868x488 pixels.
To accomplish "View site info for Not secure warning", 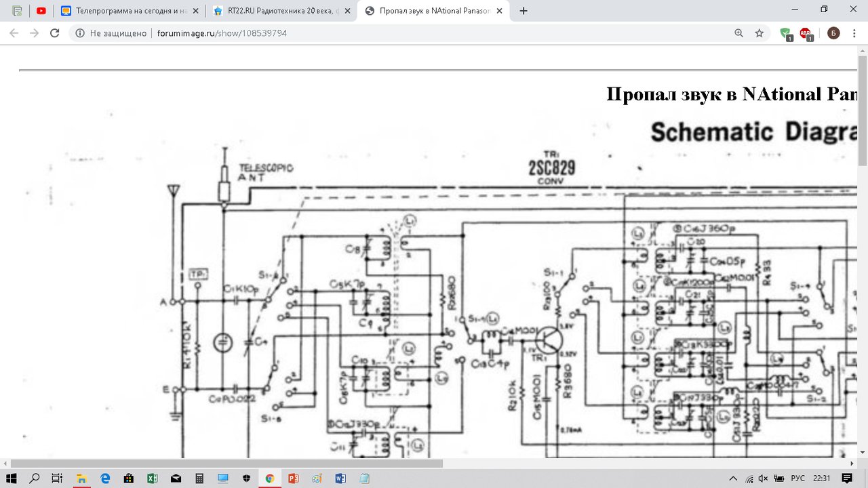I will pos(79,33).
